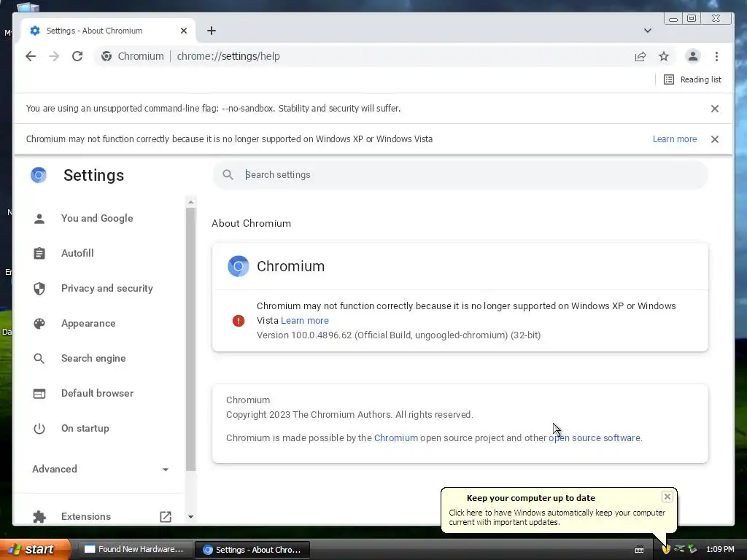Dismiss the no-sandbox warning infobar
The height and width of the screenshot is (560, 747).
[715, 109]
